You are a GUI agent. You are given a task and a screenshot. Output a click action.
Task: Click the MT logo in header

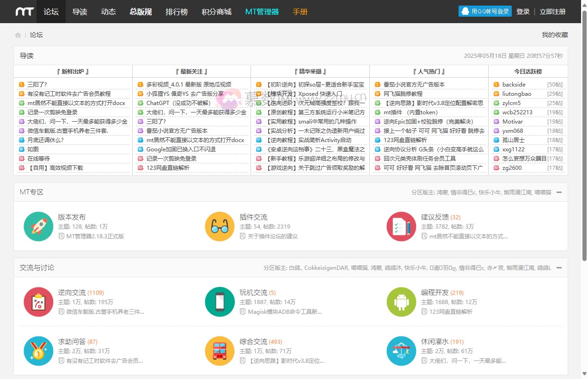pos(24,12)
